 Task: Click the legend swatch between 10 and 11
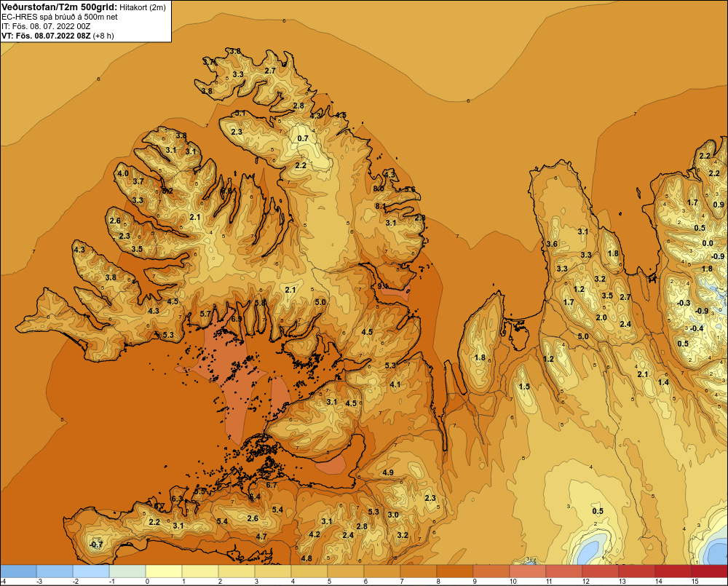528,571
